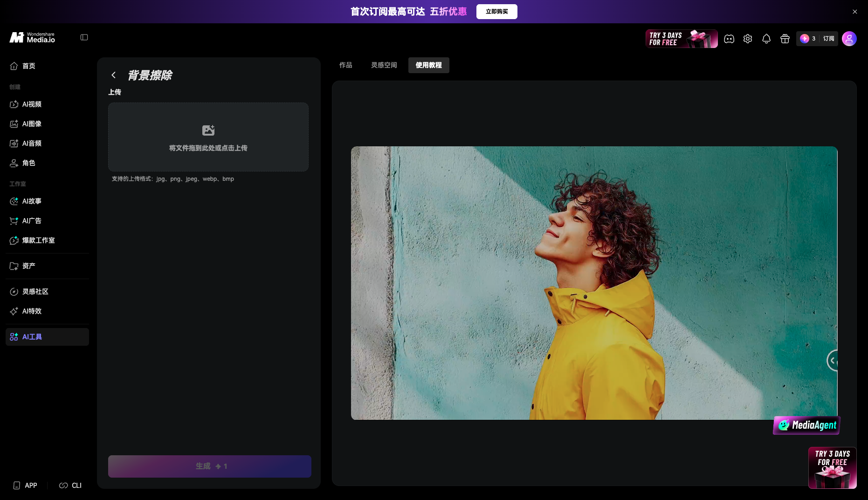Click the image upload icon in drop zone

[x=208, y=130]
